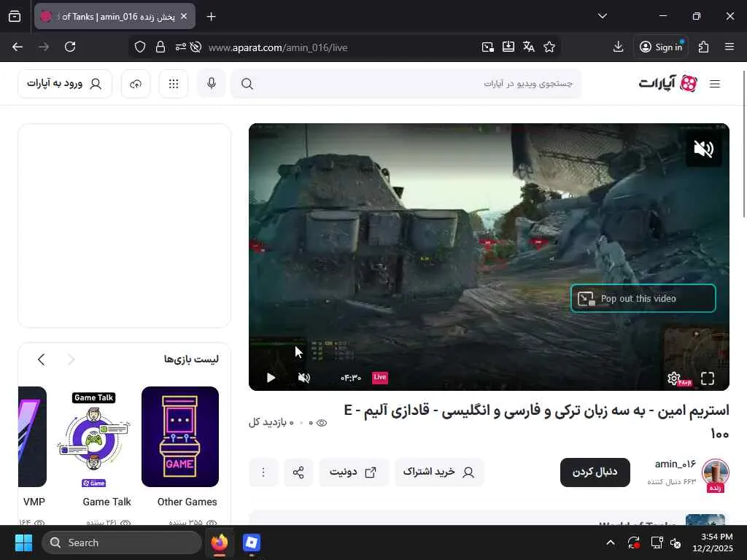Click the دنبال کردن follow button
Image resolution: width=747 pixels, height=560 pixels.
pos(595,472)
